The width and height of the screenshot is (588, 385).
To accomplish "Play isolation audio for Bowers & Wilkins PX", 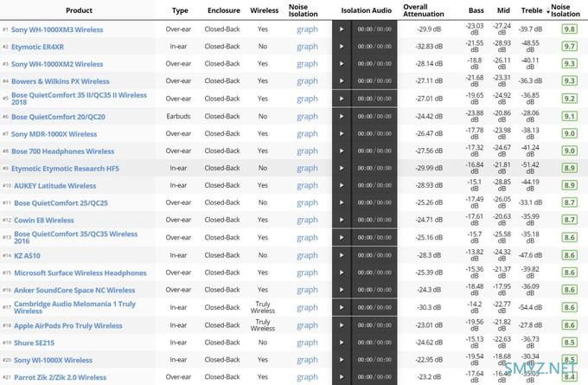I will (x=342, y=81).
